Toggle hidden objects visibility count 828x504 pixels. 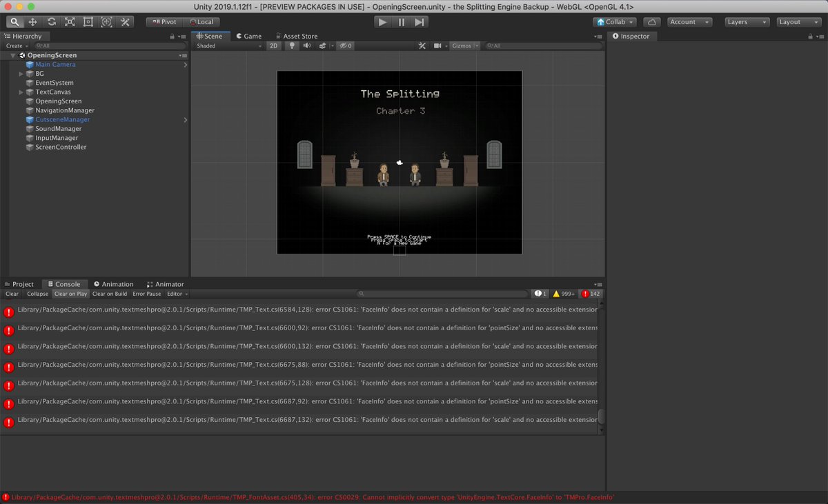coord(345,46)
